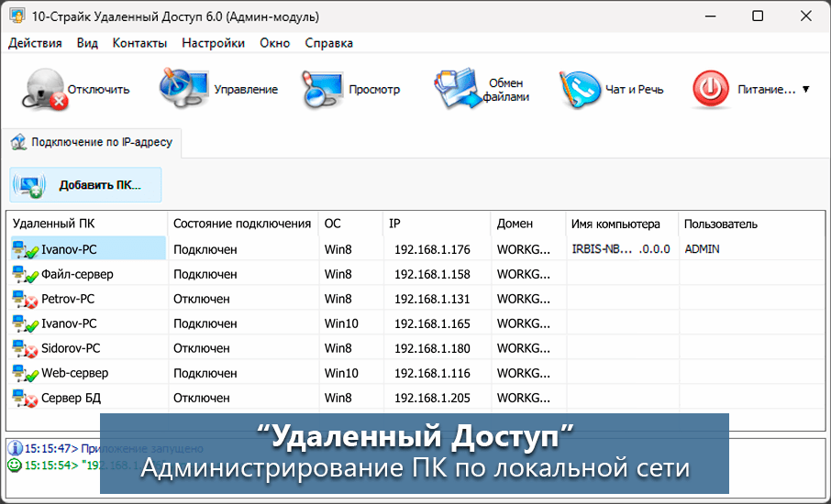831x504 pixels.
Task: Open the Вид menu
Action: tap(87, 43)
